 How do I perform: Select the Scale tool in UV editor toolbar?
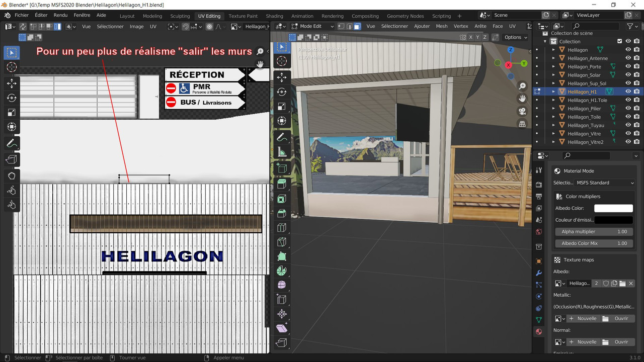pos(12,112)
